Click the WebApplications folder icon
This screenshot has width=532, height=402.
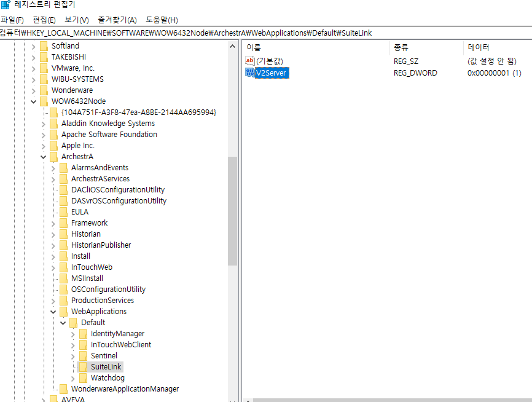point(63,312)
